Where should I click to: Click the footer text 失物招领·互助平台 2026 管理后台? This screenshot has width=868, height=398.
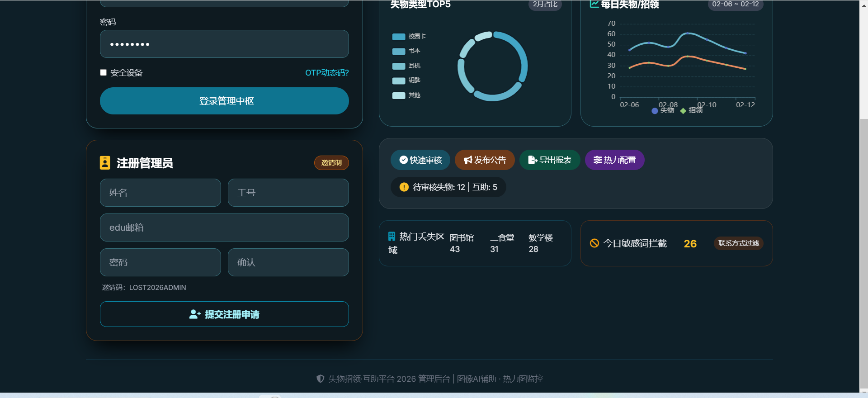(389, 379)
